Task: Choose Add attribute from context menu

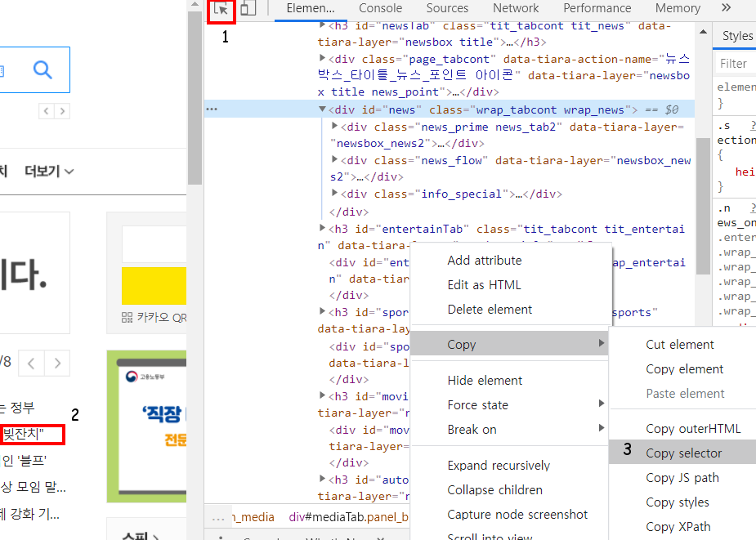Action: click(x=484, y=261)
